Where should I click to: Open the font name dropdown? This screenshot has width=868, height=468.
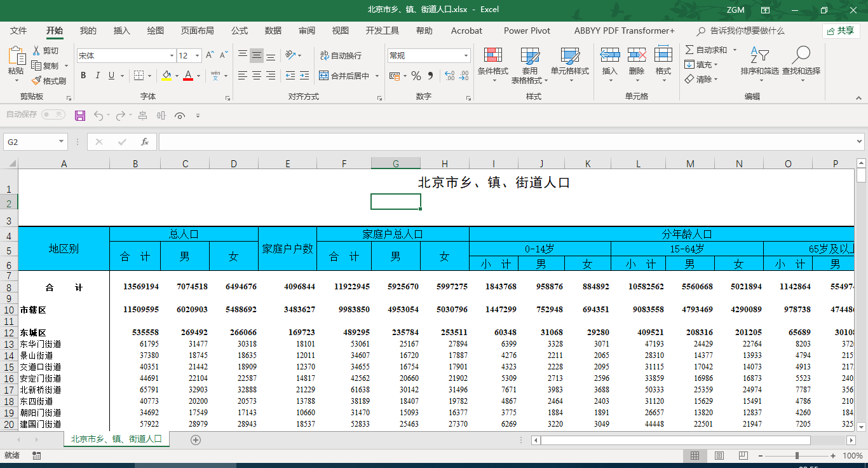tap(172, 56)
